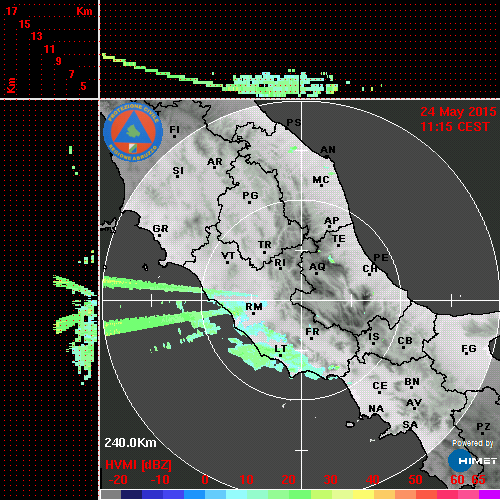Select the NA city label

coord(376,408)
